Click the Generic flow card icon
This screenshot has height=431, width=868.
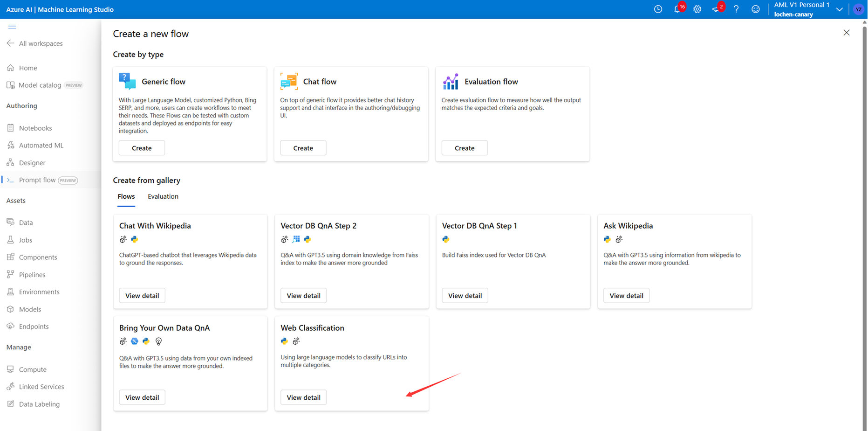(127, 81)
